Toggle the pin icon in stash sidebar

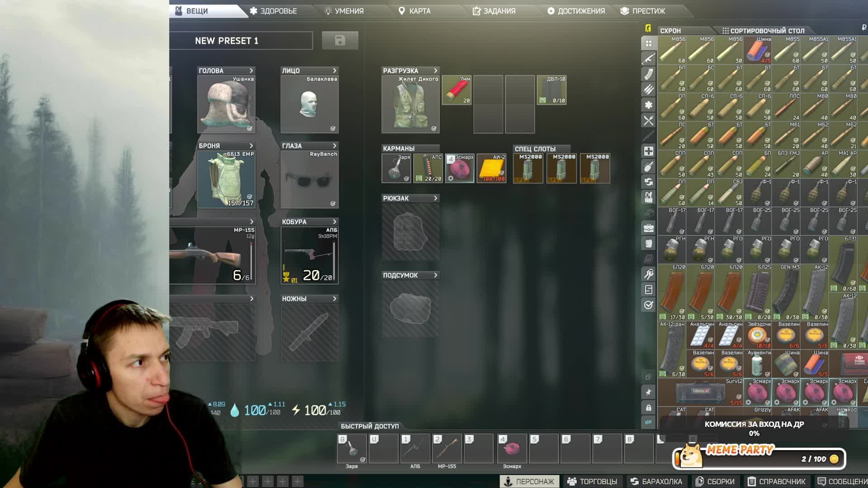(648, 392)
